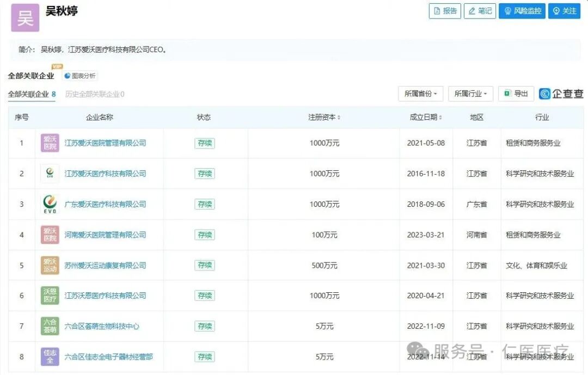Click the EVO logo for 广东爱沃医疗科技有限公司
588x375 pixels.
(50, 204)
